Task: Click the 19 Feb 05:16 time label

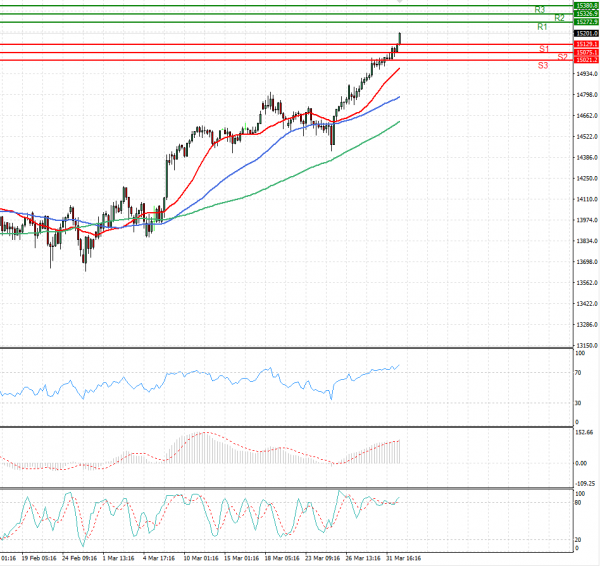Action: pos(39,558)
